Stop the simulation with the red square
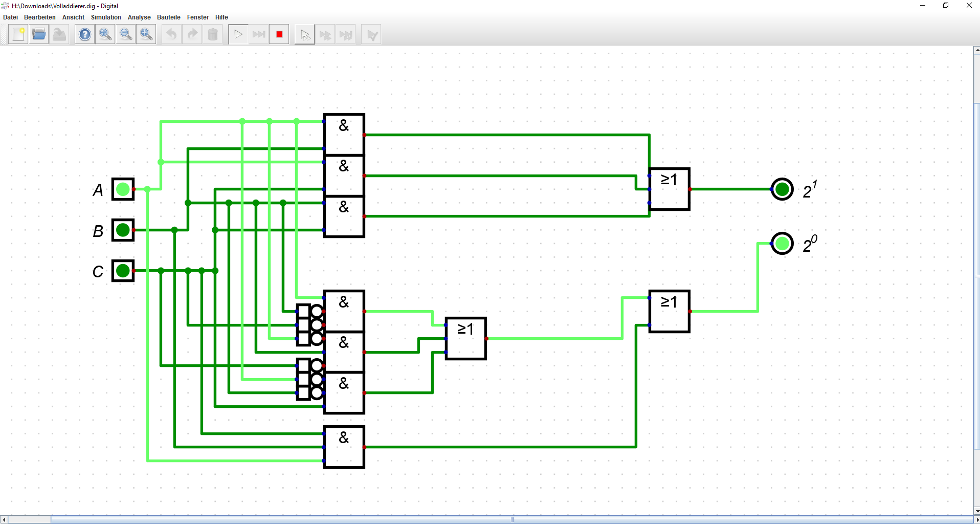This screenshot has width=980, height=524. coord(279,35)
